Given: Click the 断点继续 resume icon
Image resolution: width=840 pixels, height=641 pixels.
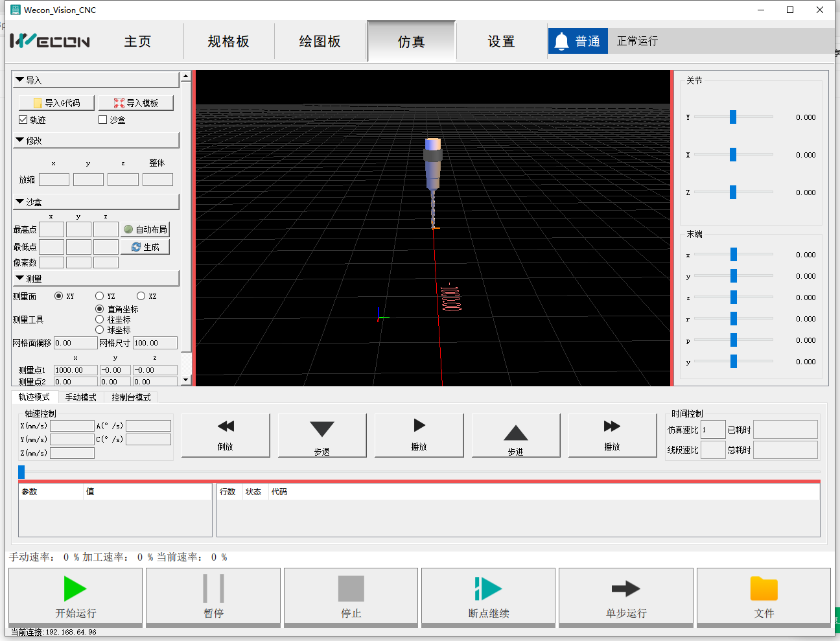Looking at the screenshot, I should coord(488,589).
